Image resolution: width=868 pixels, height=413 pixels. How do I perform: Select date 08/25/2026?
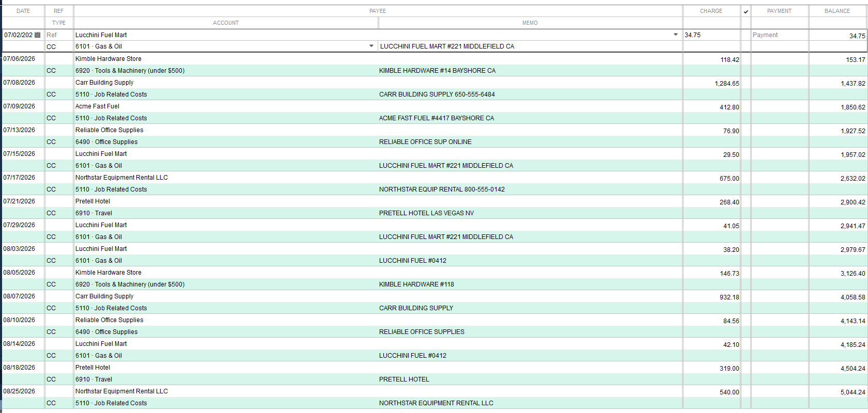pos(19,391)
